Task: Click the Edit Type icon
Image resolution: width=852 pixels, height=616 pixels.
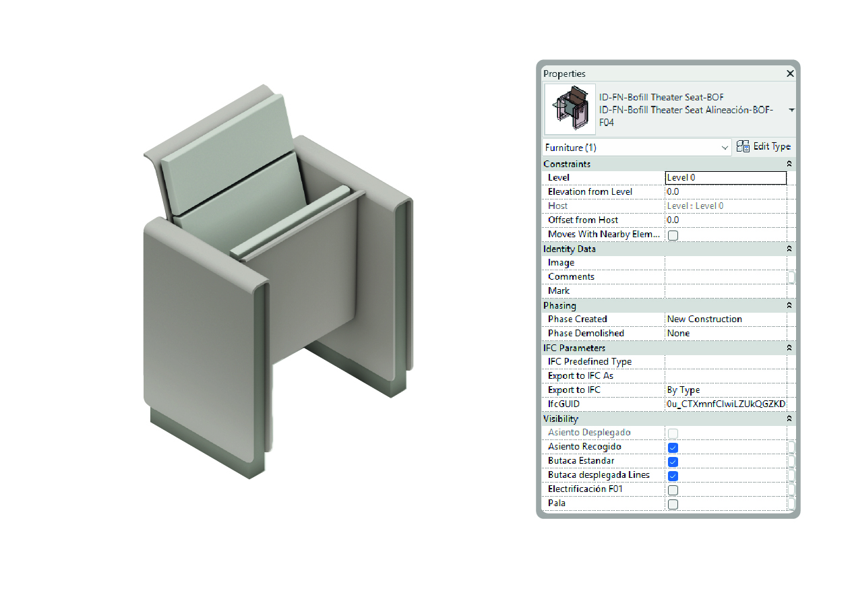Action: 743,146
